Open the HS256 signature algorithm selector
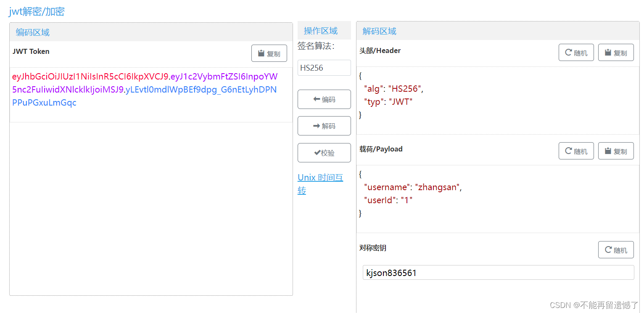Viewport: 644px width, 313px height. point(324,68)
